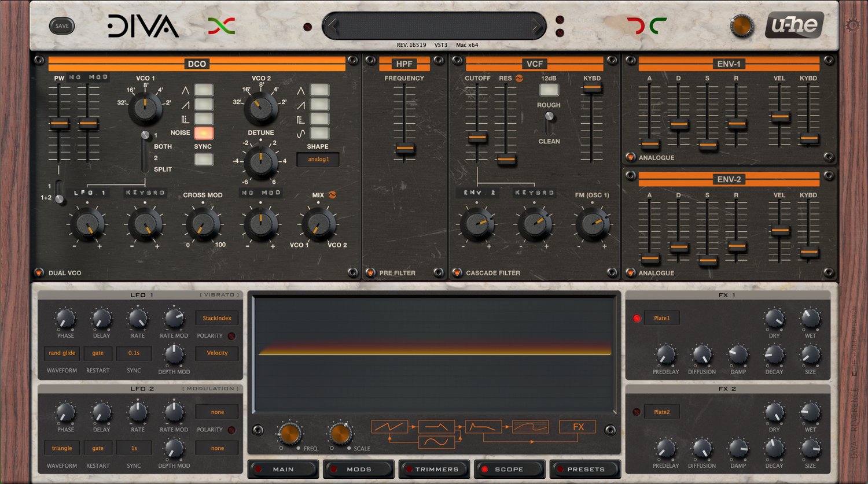Screen dimensions: 868x484
Task: Enable the SYNC button in the DCO panel
Action: point(204,160)
